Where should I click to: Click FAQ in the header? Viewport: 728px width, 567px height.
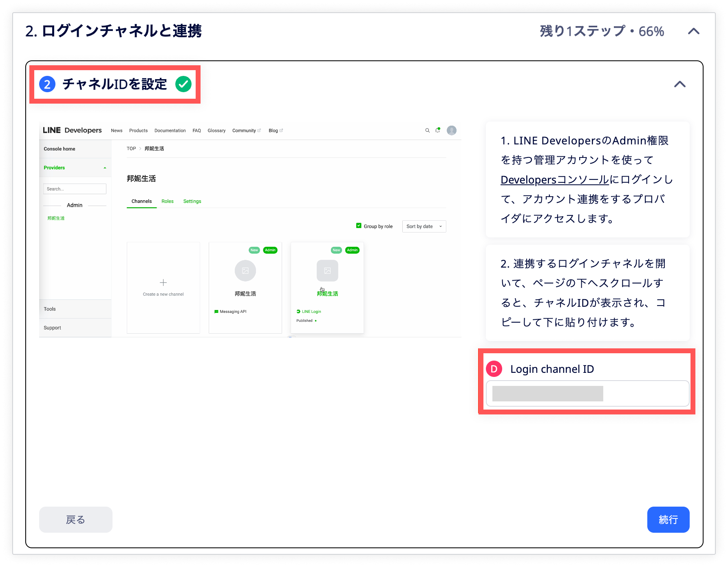(196, 131)
